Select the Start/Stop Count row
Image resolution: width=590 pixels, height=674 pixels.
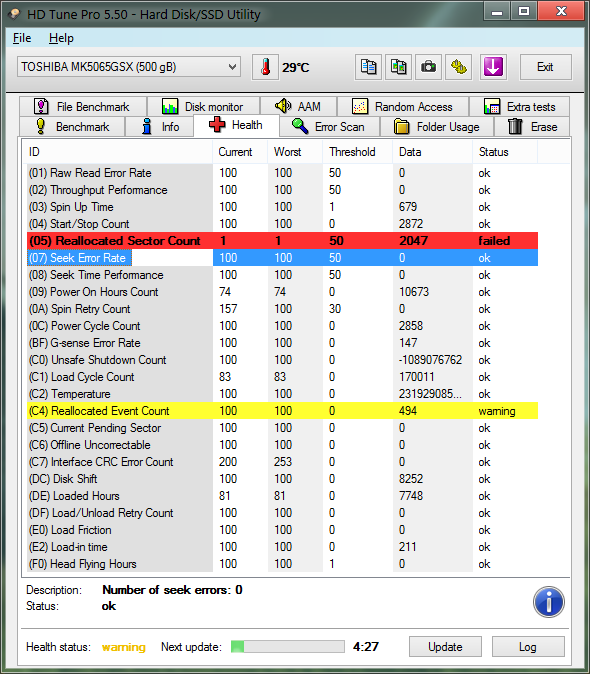click(x=282, y=224)
